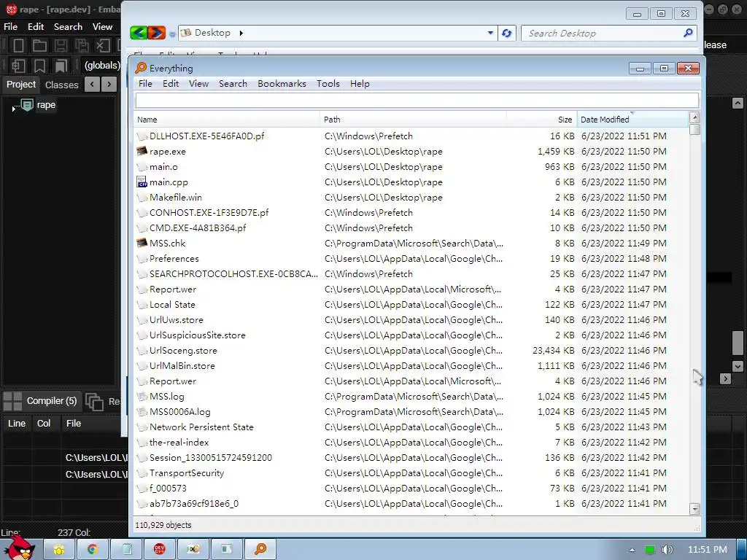Open the Tools menu in Everything

point(328,83)
